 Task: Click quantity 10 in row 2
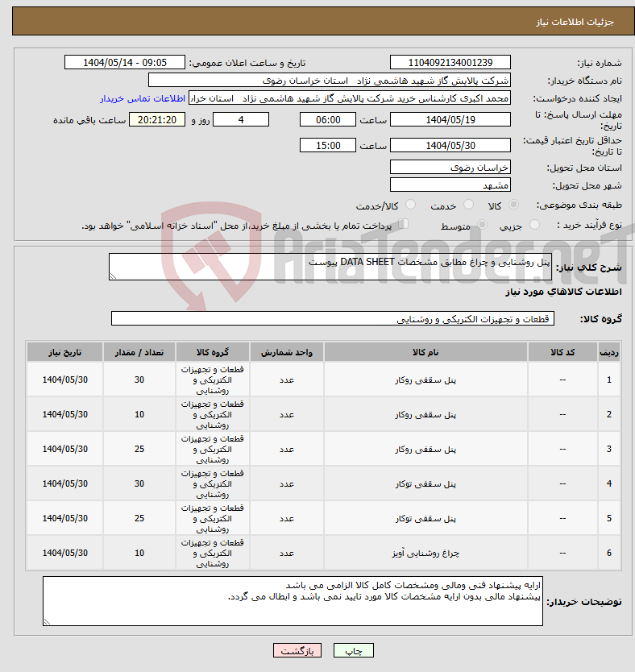pyautogui.click(x=139, y=415)
